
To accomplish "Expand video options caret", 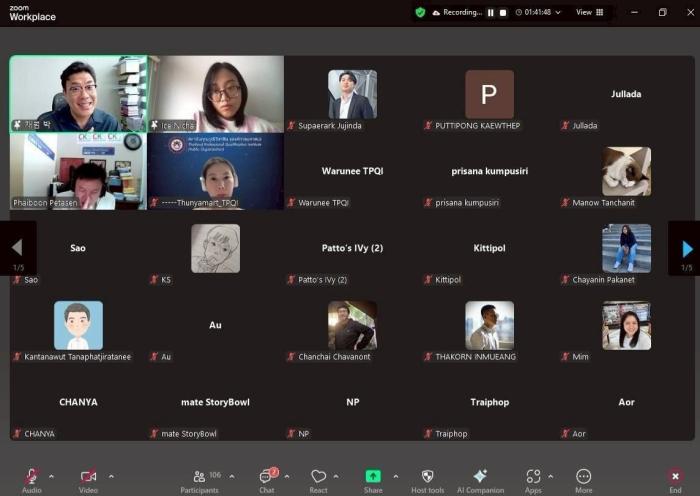I will point(111,476).
